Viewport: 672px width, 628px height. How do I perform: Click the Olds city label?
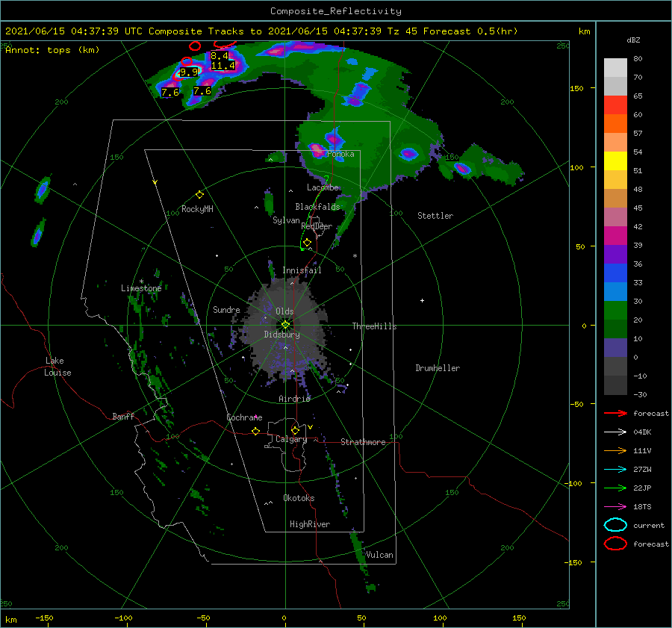click(284, 311)
